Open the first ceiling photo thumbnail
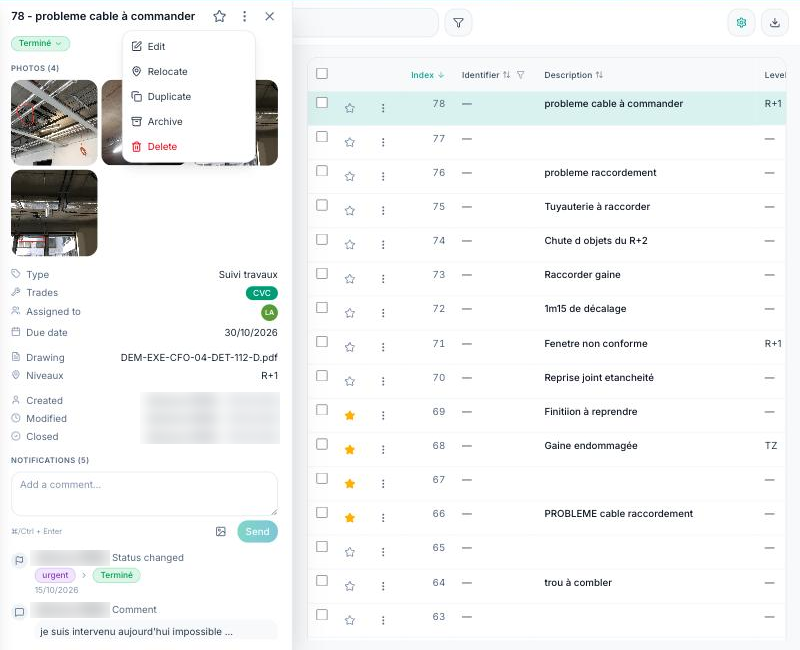800x650 pixels. 54,122
